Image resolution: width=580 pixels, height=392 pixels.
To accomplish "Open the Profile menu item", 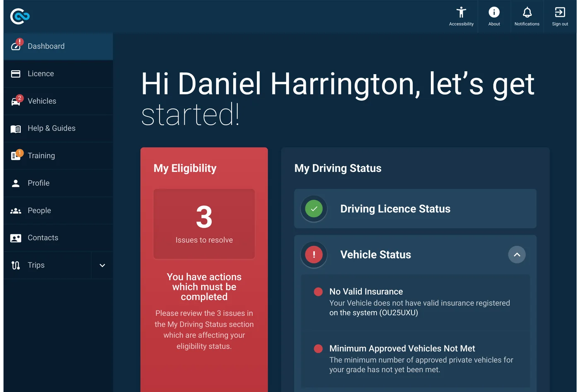I will click(58, 183).
